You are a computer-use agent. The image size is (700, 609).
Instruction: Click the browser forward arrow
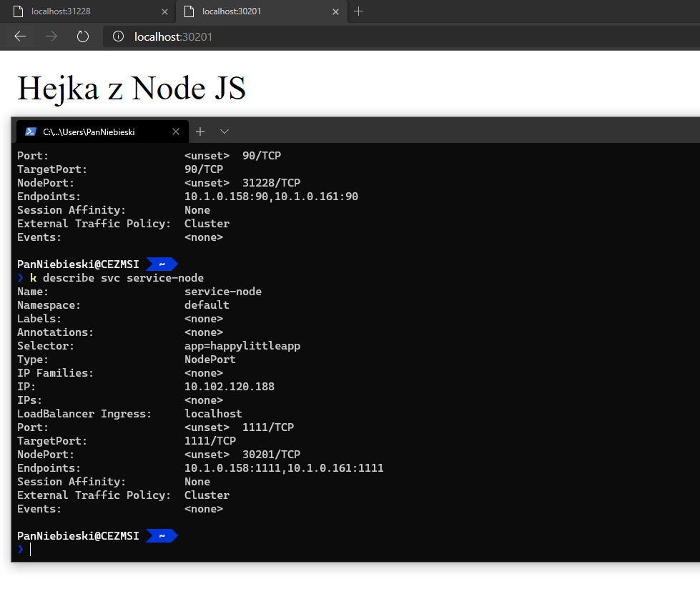point(51,36)
